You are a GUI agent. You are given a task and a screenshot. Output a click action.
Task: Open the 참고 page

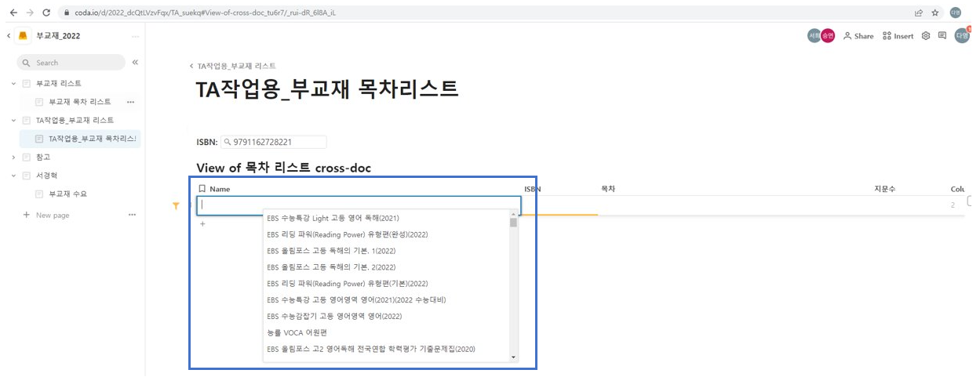pos(43,158)
